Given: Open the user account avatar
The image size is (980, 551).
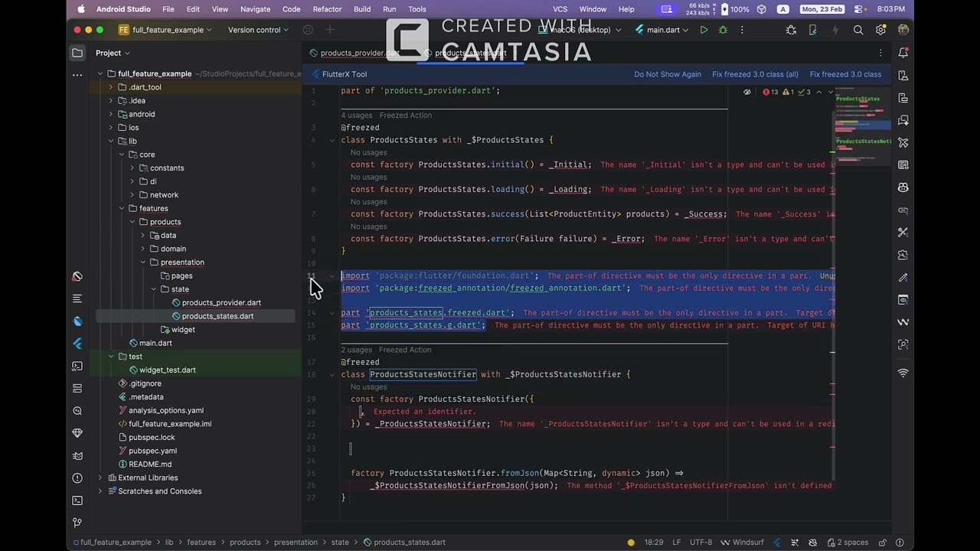Looking at the screenshot, I should click(x=903, y=30).
